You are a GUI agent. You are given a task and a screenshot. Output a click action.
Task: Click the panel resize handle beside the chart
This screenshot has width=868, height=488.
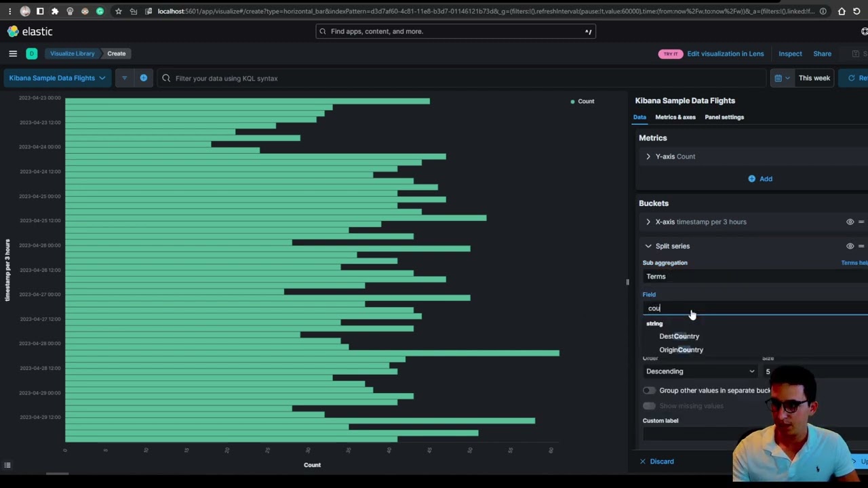[x=627, y=282]
